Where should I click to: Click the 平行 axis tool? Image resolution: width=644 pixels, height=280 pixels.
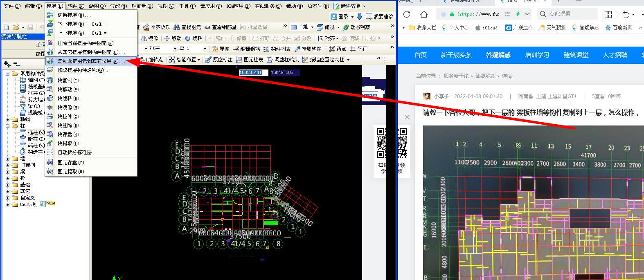click(x=358, y=49)
